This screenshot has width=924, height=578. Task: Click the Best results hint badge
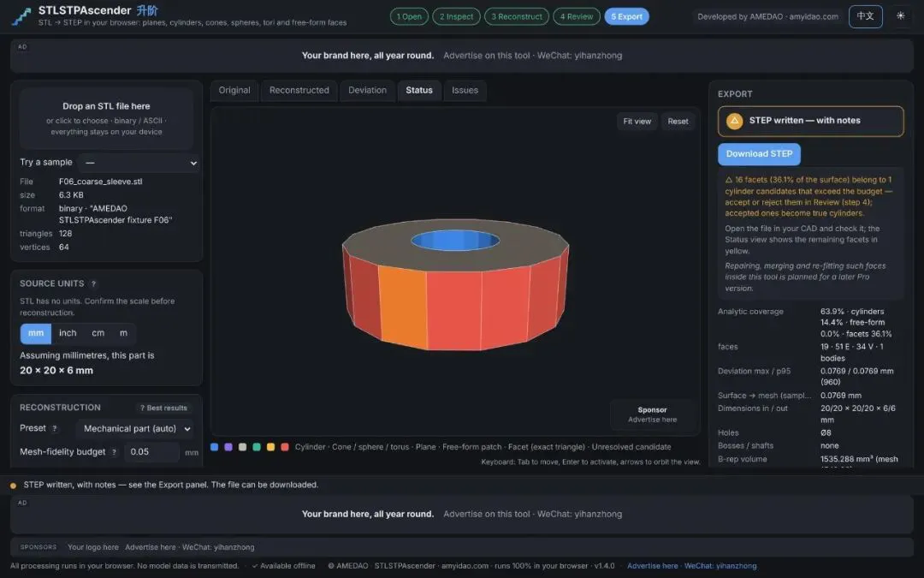163,408
